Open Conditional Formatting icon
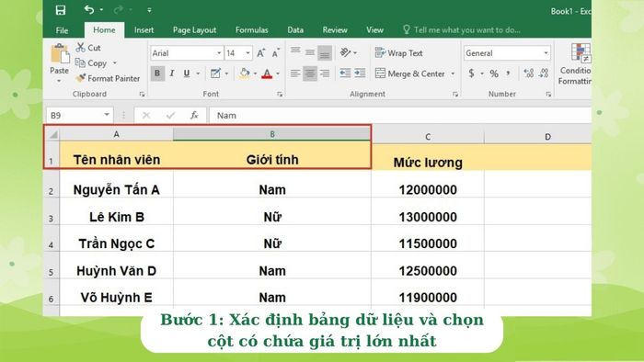644x362 pixels. (580, 53)
